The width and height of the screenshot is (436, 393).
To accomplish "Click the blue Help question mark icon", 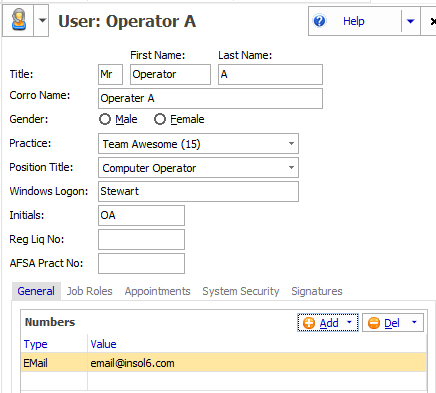I will click(x=319, y=21).
